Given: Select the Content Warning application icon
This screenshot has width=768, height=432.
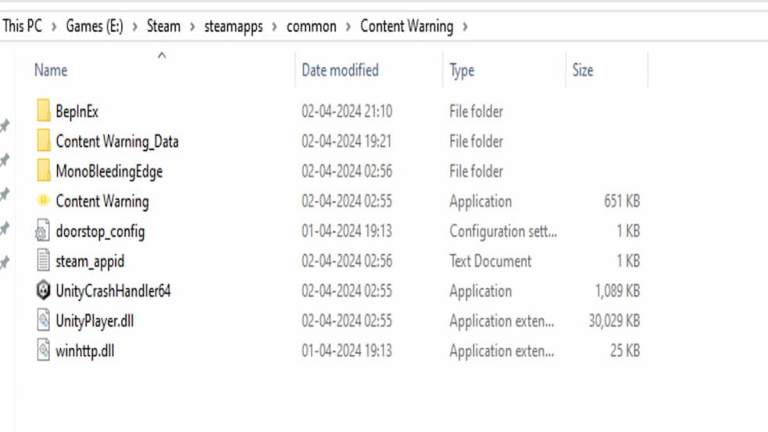Looking at the screenshot, I should (x=43, y=201).
